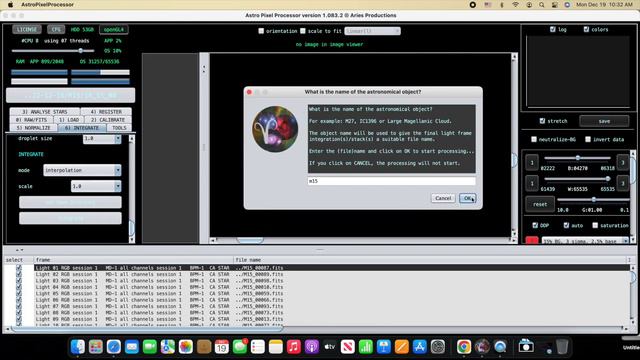Image resolution: width=640 pixels, height=360 pixels.
Task: Switch to 1) LOAD tab
Action: [x=69, y=120]
